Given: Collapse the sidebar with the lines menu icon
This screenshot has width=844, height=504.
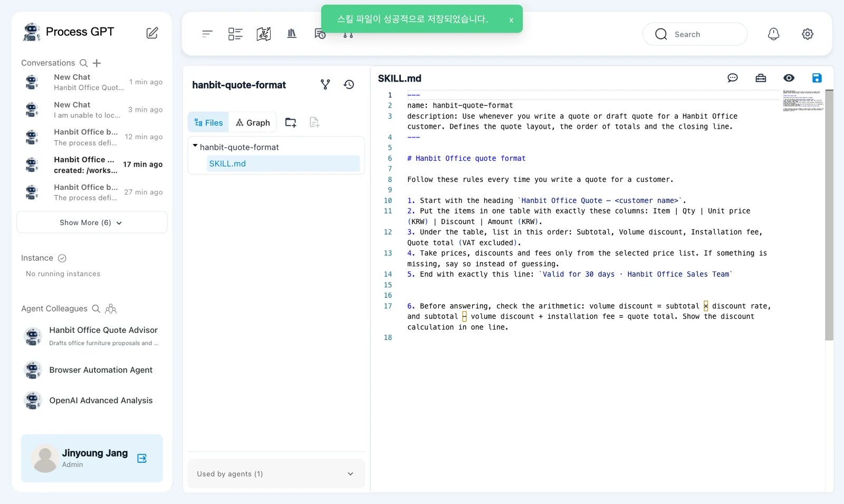Looking at the screenshot, I should coord(207,34).
